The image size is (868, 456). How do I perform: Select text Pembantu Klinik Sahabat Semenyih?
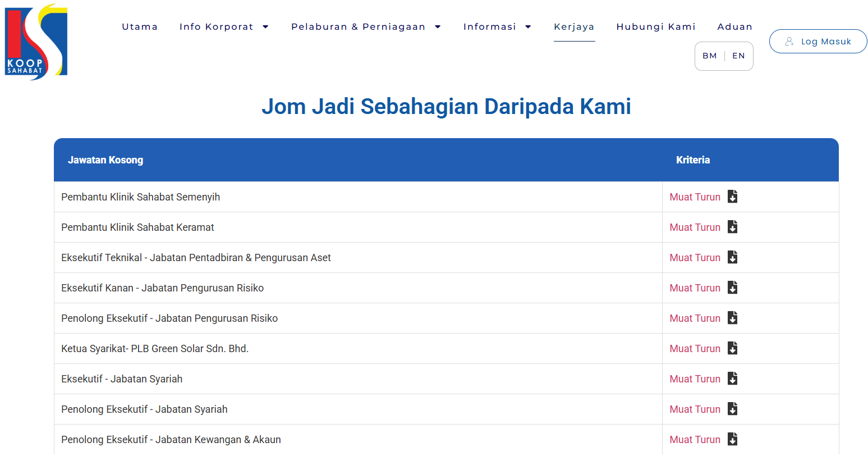point(140,197)
